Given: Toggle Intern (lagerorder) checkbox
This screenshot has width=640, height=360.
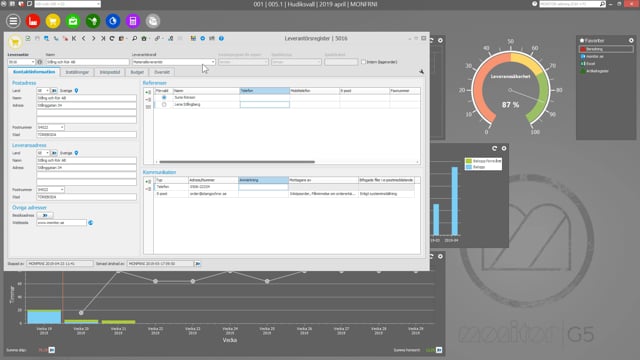Looking at the screenshot, I should (x=363, y=62).
